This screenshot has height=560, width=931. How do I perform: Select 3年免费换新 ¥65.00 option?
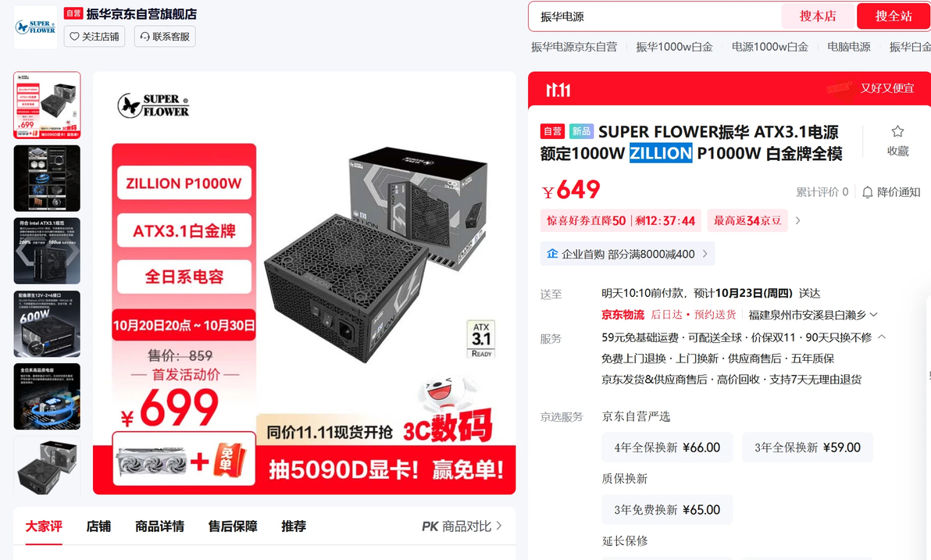667,509
